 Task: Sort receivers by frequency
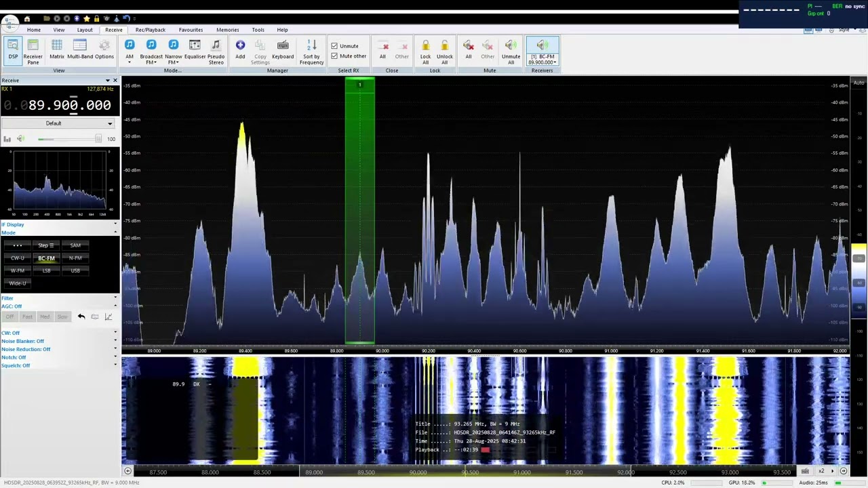(x=311, y=52)
